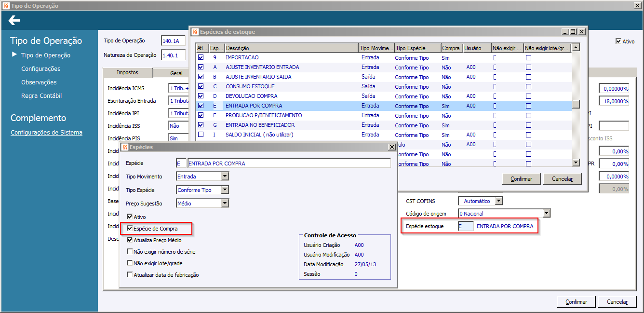The image size is (644, 313).
Task: Click the back arrow icon
Action: 14,20
